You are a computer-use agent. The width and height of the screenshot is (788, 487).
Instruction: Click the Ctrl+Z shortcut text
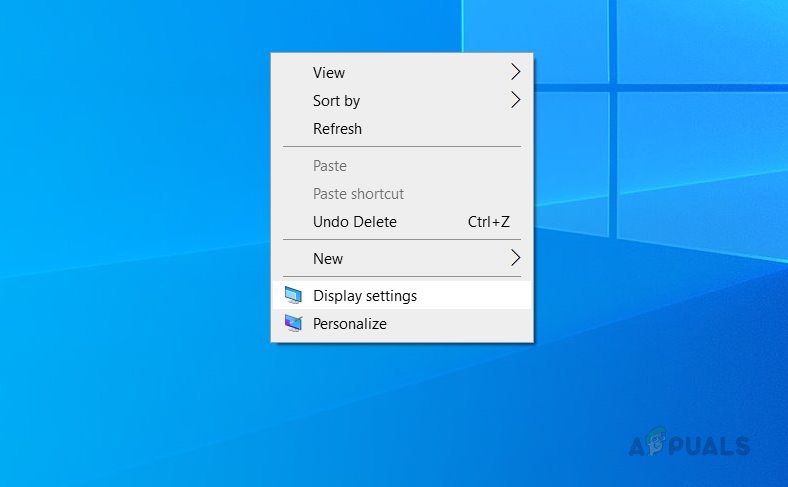click(488, 222)
